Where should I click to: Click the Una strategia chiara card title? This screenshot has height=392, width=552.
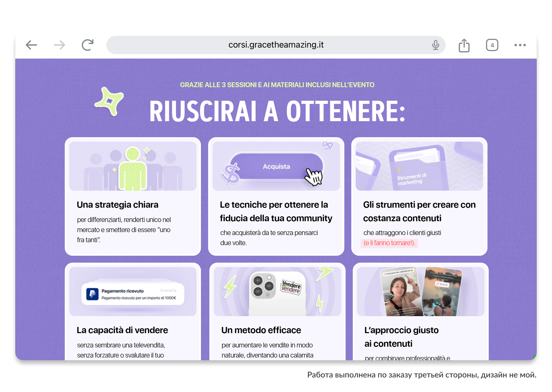coord(117,205)
